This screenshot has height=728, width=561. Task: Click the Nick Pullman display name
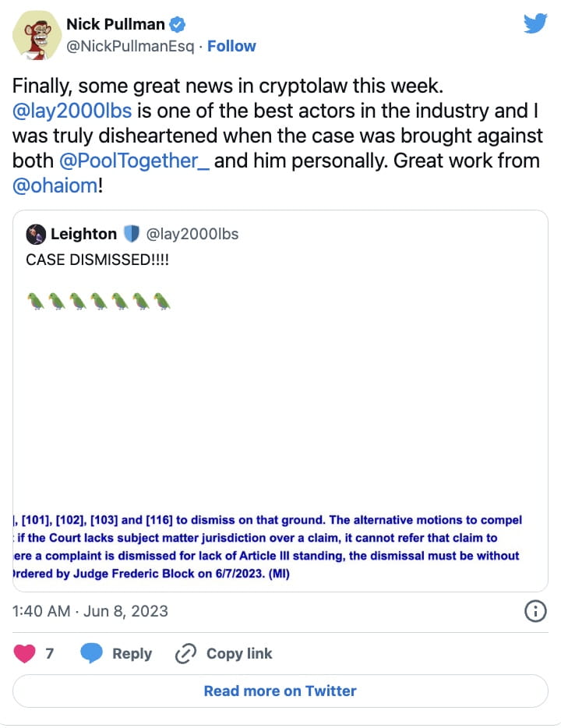[x=115, y=25]
